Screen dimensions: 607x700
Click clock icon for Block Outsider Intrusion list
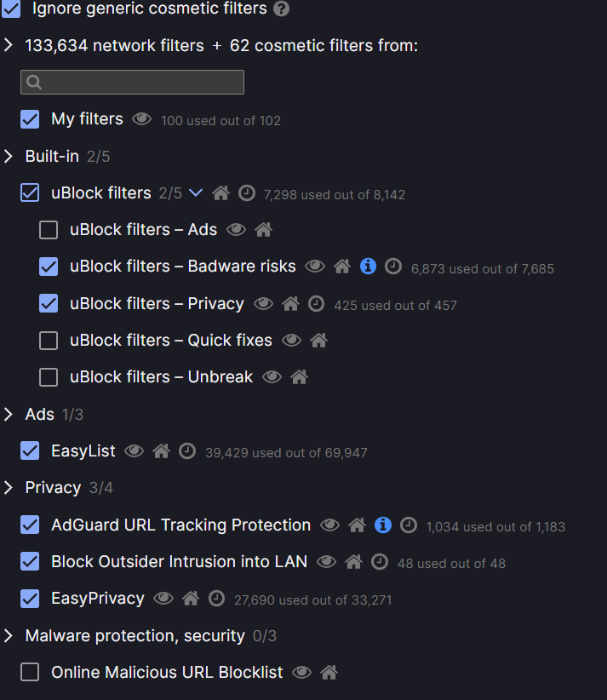tap(380, 562)
